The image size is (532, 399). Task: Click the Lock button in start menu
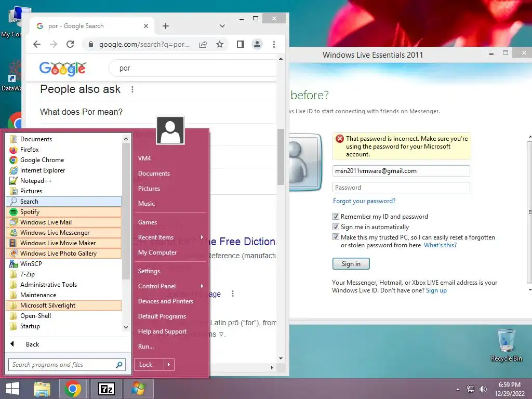pos(149,365)
